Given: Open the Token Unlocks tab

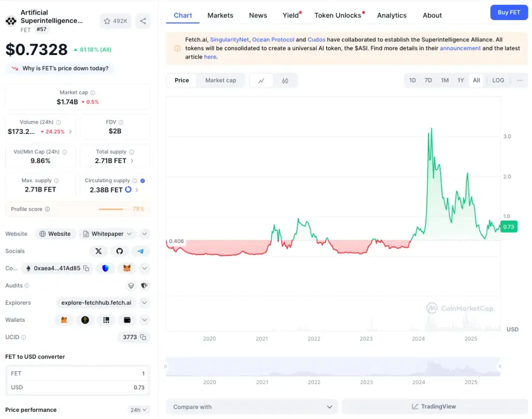Looking at the screenshot, I should [338, 15].
